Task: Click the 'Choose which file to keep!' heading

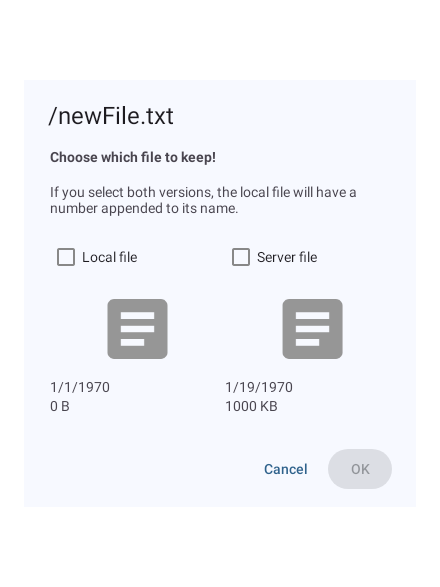Action: click(x=133, y=157)
